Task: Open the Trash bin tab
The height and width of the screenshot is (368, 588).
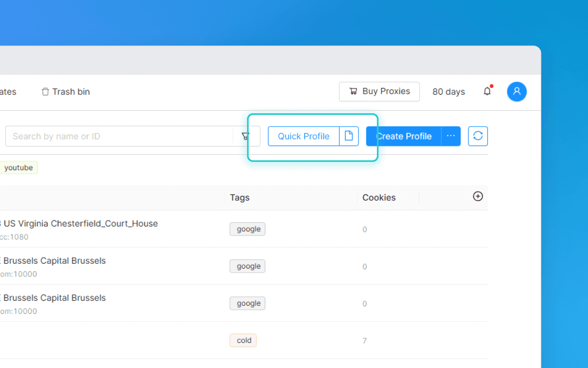Action: (65, 92)
